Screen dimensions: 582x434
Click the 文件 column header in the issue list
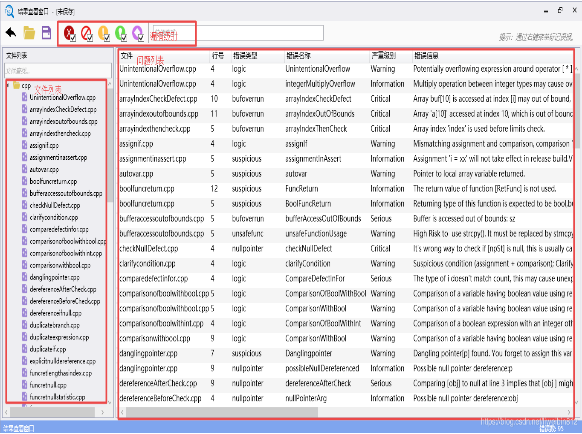click(126, 56)
